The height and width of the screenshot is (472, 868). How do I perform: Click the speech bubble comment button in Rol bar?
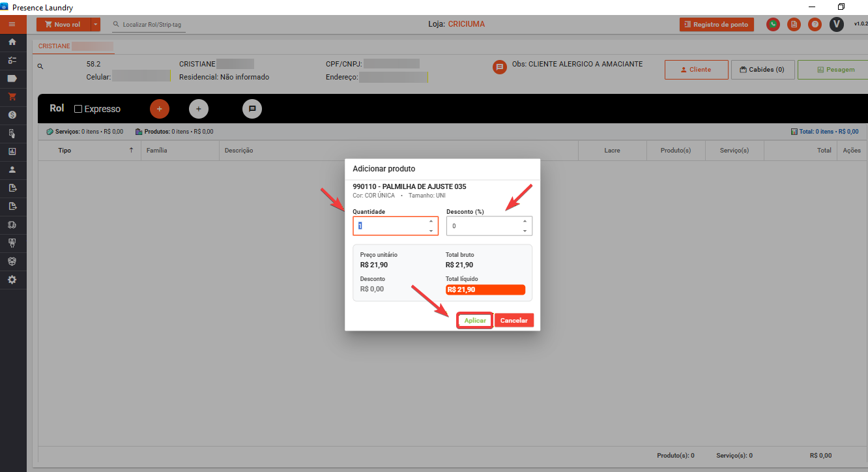click(x=252, y=109)
